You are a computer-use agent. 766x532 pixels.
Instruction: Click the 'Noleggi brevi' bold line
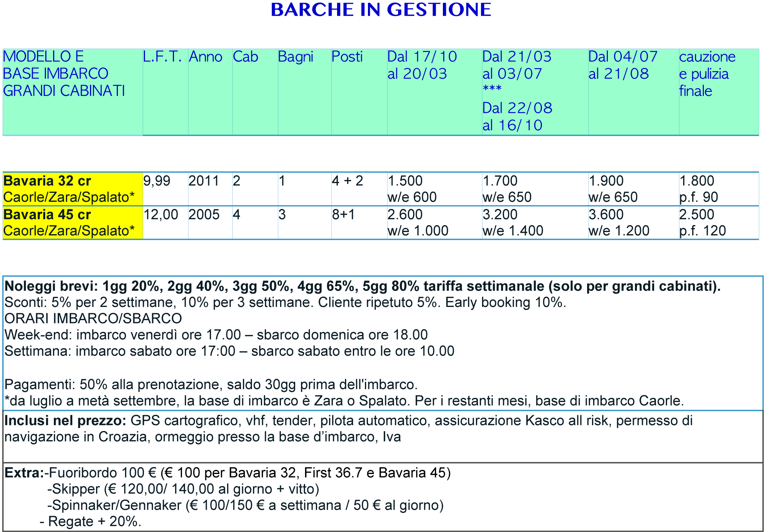(x=362, y=287)
